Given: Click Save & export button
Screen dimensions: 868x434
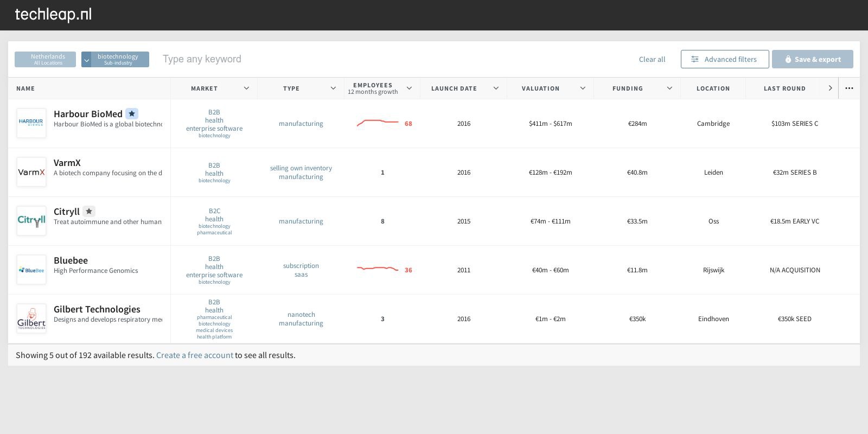Looking at the screenshot, I should pyautogui.click(x=813, y=59).
